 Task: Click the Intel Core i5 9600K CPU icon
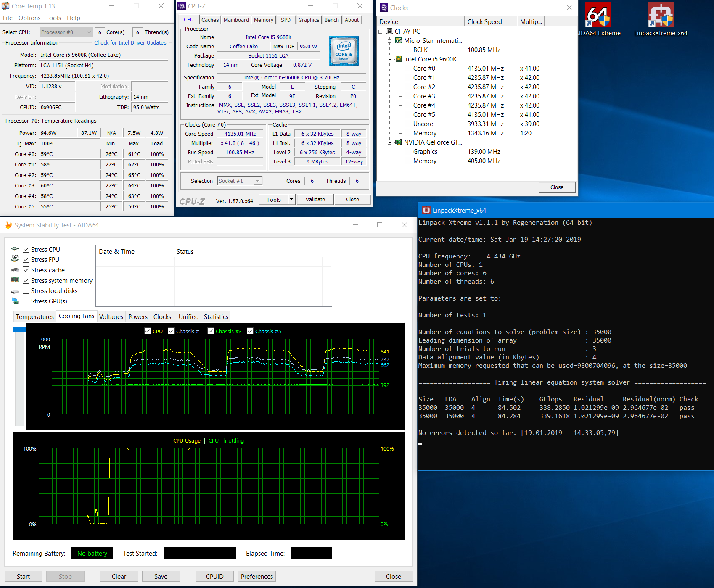pyautogui.click(x=399, y=59)
